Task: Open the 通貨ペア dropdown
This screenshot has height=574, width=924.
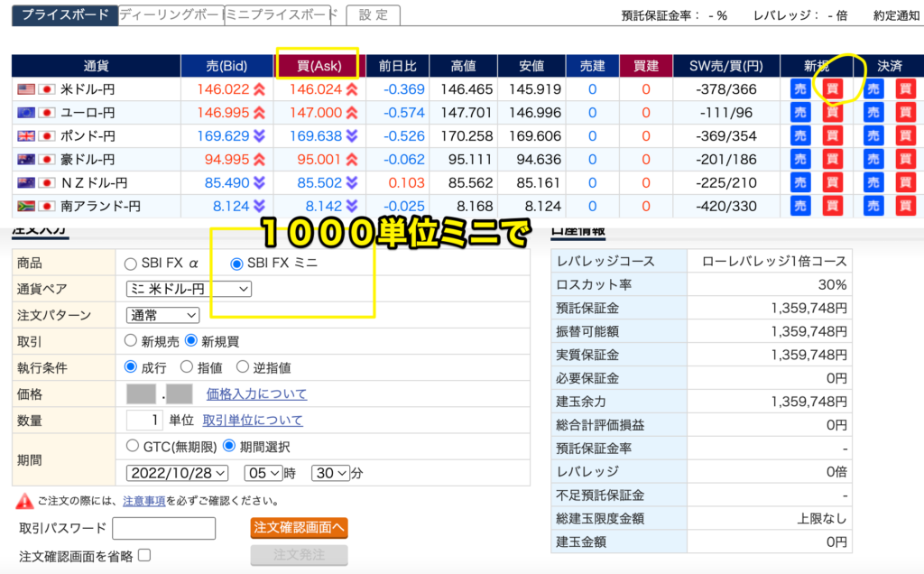Action: click(x=189, y=289)
